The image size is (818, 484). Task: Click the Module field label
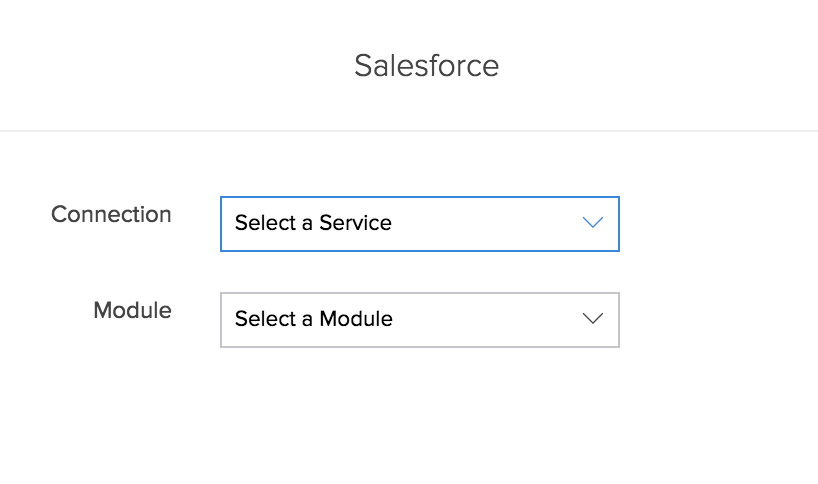(132, 310)
